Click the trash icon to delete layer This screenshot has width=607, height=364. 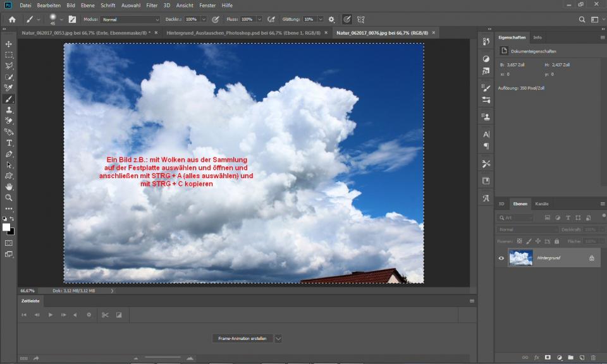coord(592,358)
